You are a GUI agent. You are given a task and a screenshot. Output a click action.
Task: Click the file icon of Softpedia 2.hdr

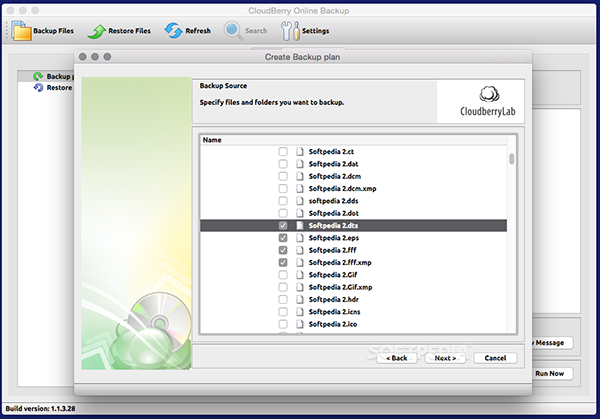click(300, 299)
